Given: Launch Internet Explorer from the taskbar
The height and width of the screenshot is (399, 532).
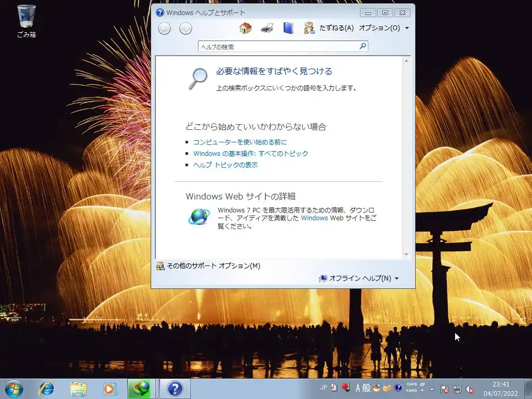Looking at the screenshot, I should point(46,389).
